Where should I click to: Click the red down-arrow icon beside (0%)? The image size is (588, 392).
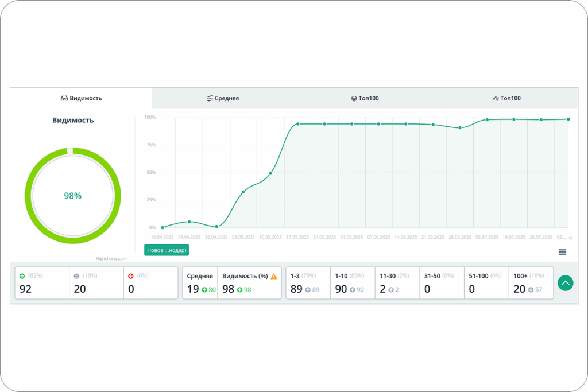(x=130, y=276)
